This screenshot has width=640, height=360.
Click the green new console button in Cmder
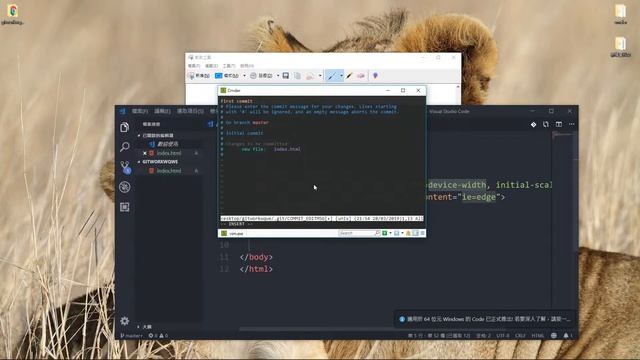click(x=384, y=233)
